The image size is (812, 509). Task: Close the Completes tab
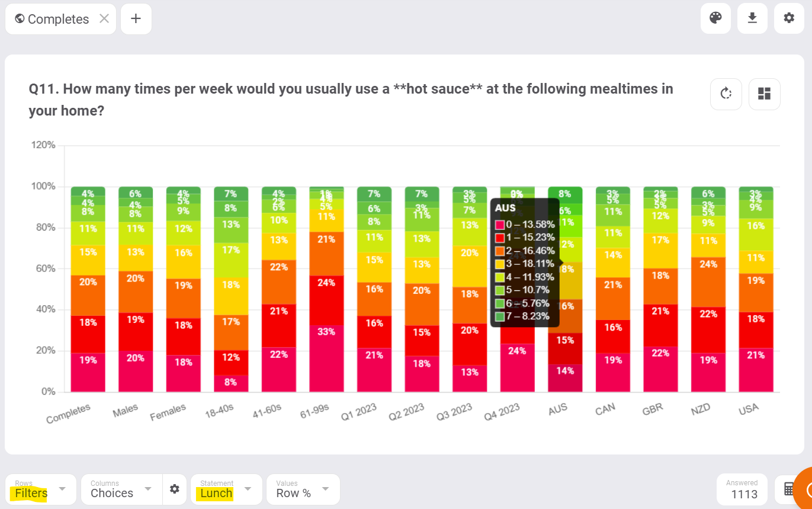(x=104, y=18)
